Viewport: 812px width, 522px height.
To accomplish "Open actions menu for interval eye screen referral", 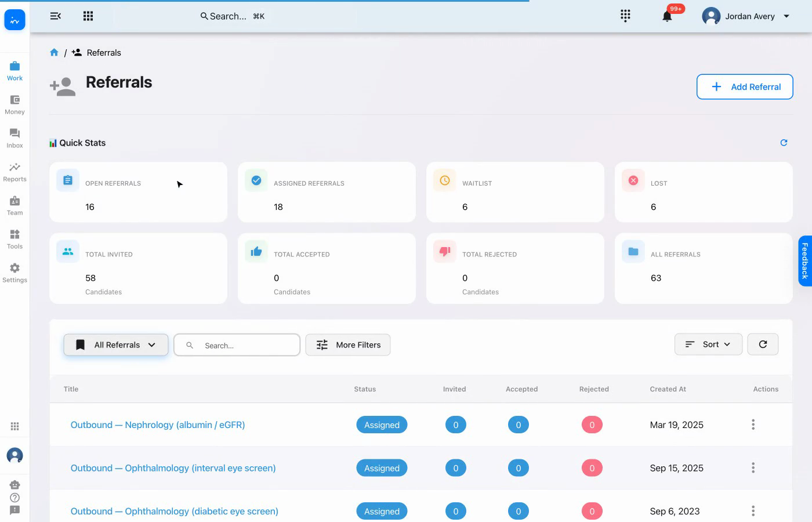I will click(x=753, y=467).
